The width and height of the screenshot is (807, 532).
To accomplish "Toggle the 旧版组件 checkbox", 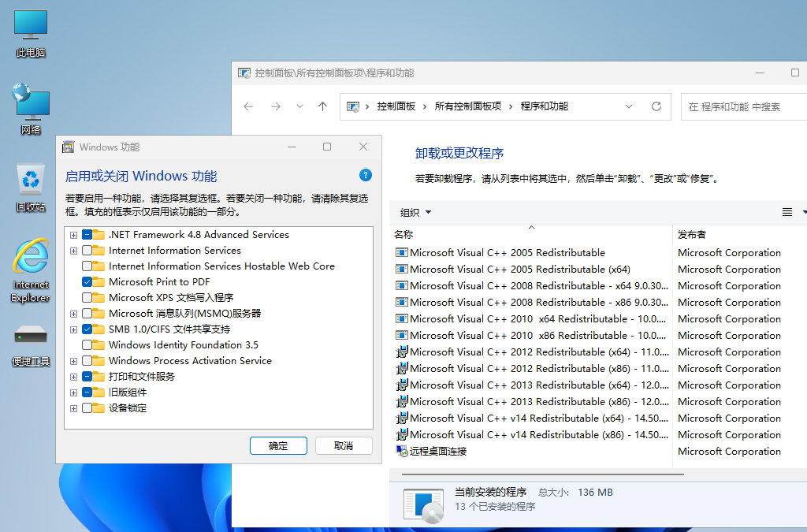I will click(x=87, y=392).
